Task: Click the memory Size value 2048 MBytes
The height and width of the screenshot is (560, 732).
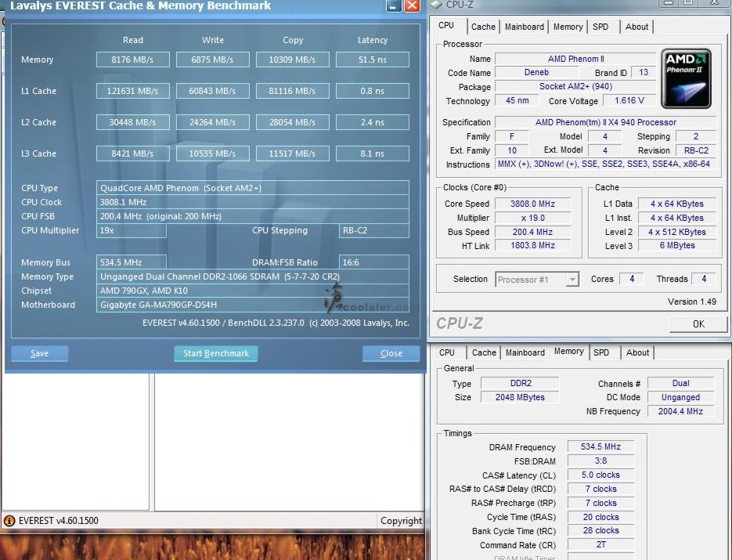Action: coord(520,397)
